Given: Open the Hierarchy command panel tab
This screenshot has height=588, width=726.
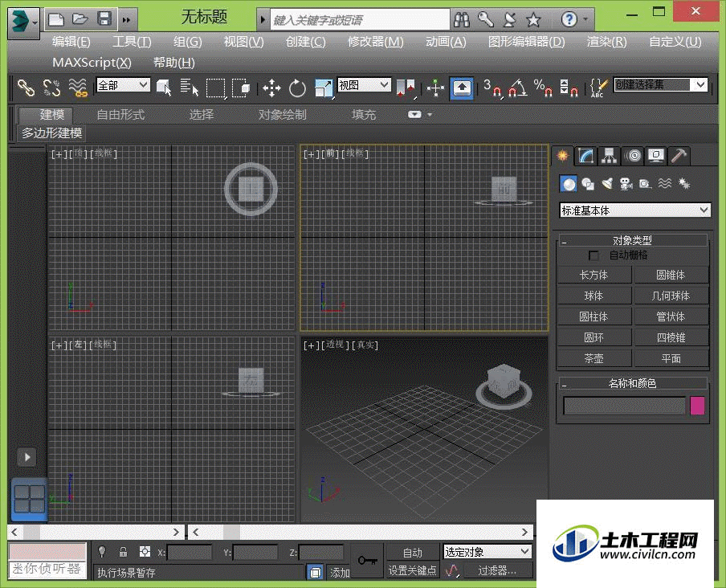Looking at the screenshot, I should 609,156.
